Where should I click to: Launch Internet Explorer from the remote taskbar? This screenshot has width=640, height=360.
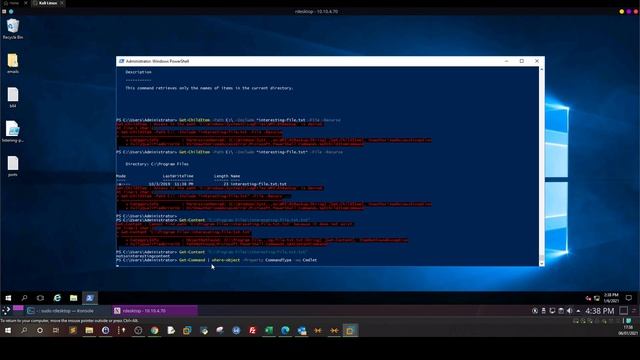pyautogui.click(x=57, y=298)
